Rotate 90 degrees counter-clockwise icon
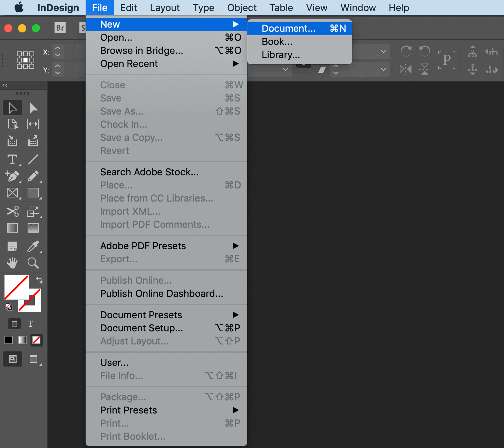The image size is (504, 448). pos(425,51)
